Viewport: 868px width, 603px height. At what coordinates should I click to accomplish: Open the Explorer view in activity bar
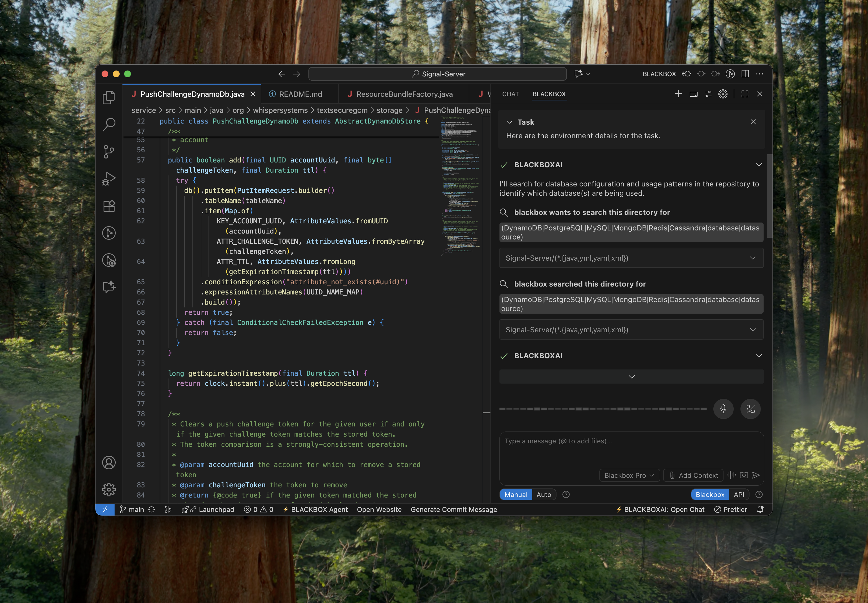[109, 98]
